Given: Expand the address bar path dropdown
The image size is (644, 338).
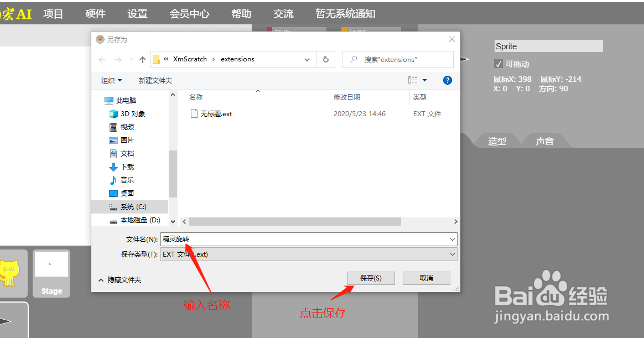Looking at the screenshot, I should coord(307,59).
